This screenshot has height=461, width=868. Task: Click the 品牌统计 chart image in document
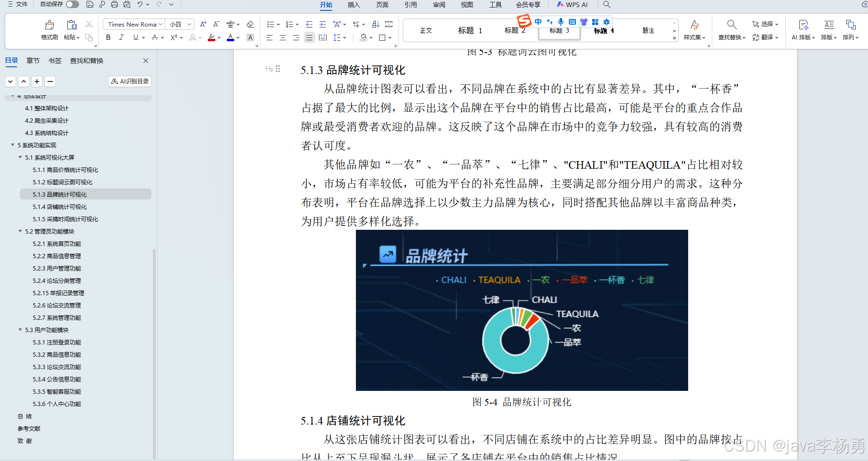[522, 310]
